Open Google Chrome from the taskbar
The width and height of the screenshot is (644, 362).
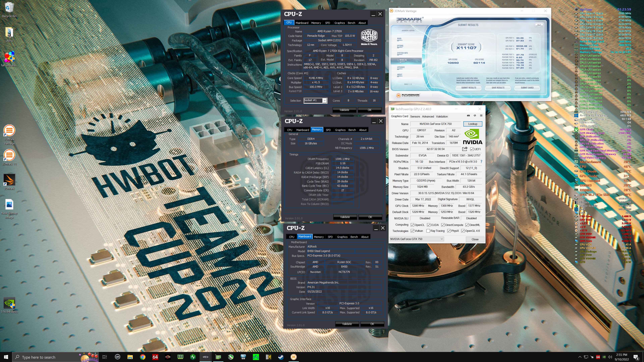(143, 357)
